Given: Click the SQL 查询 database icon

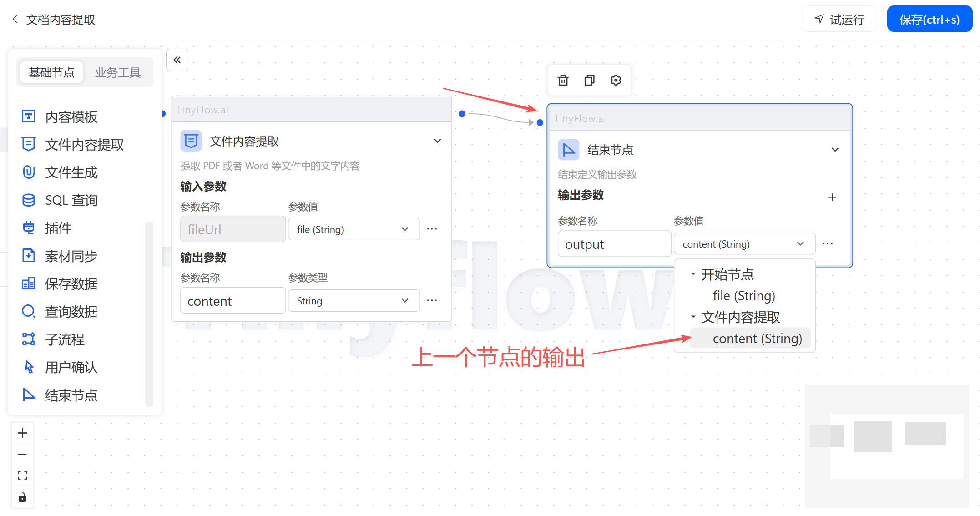Looking at the screenshot, I should point(29,200).
